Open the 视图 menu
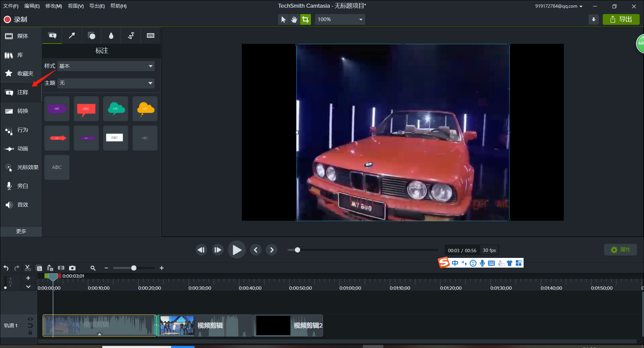644x348 pixels. [x=76, y=6]
